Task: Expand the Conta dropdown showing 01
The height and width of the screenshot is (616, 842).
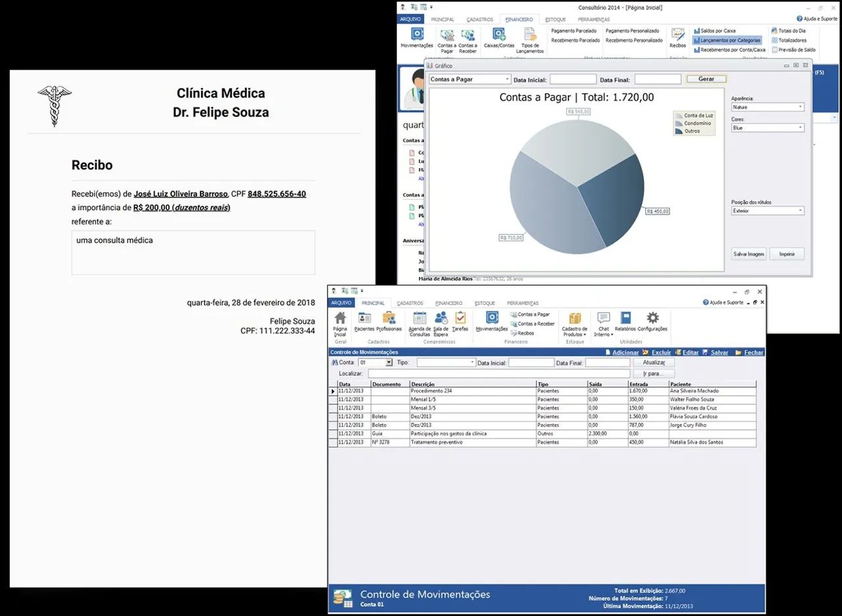Action: tap(389, 362)
